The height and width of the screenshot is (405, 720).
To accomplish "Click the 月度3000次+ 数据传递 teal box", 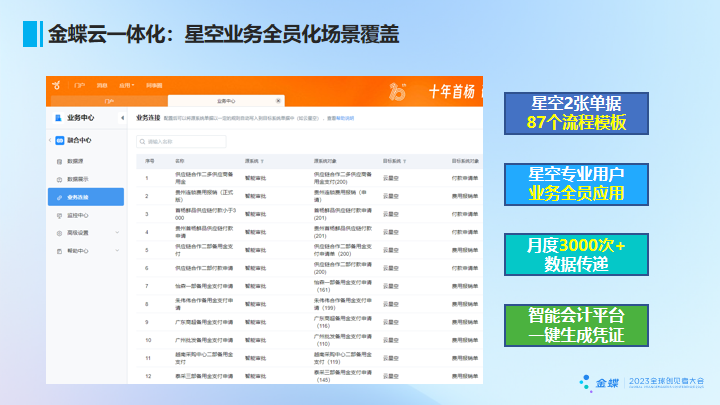I will point(576,254).
